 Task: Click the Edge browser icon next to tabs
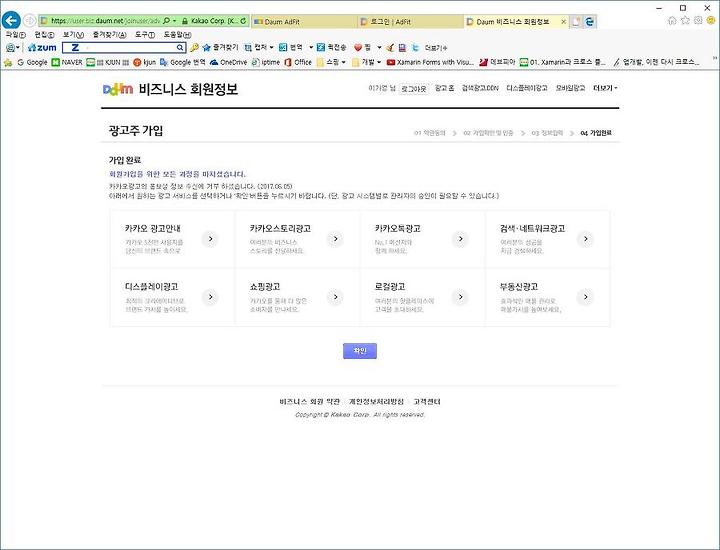click(590, 22)
